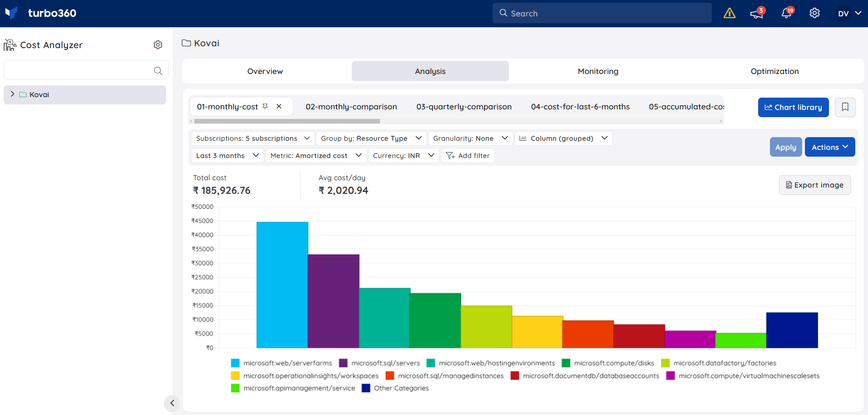Switch to the Analysis tab
868x415 pixels.
[x=430, y=71]
